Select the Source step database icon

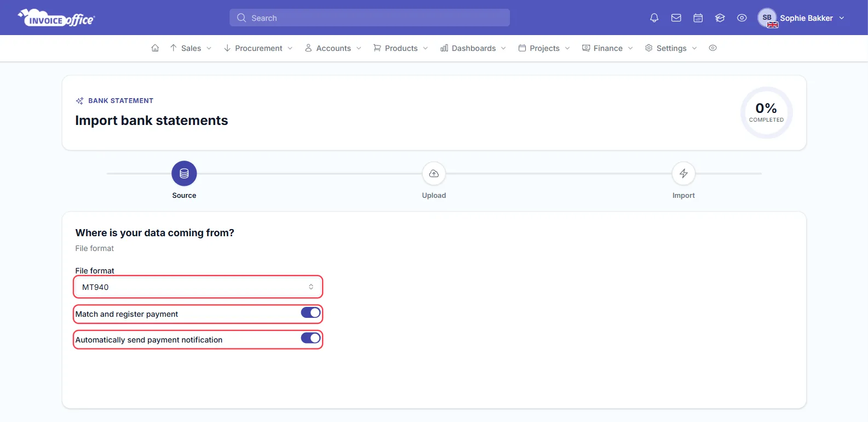184,173
